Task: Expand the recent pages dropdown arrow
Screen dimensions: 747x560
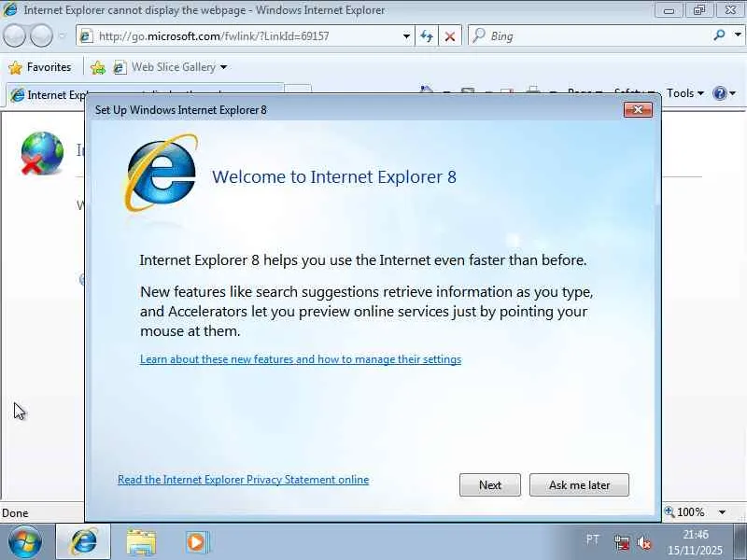Action: click(x=62, y=36)
